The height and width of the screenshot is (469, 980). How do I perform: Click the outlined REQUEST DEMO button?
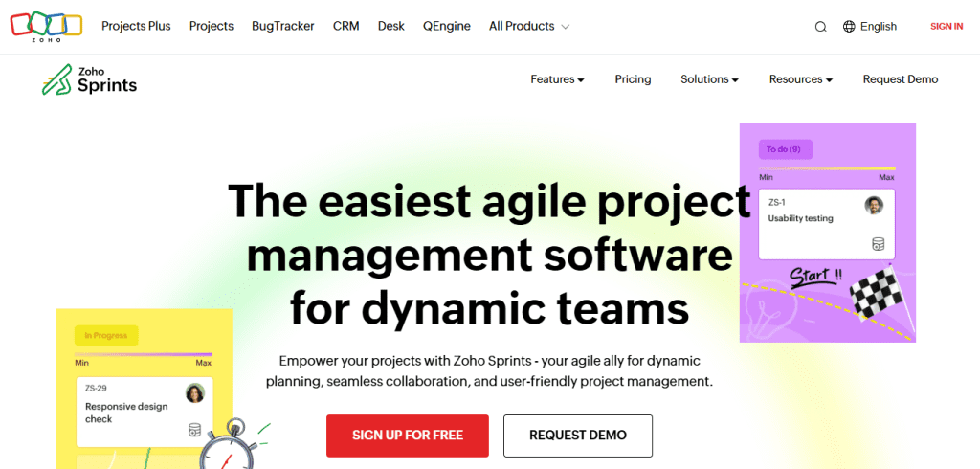pos(578,435)
